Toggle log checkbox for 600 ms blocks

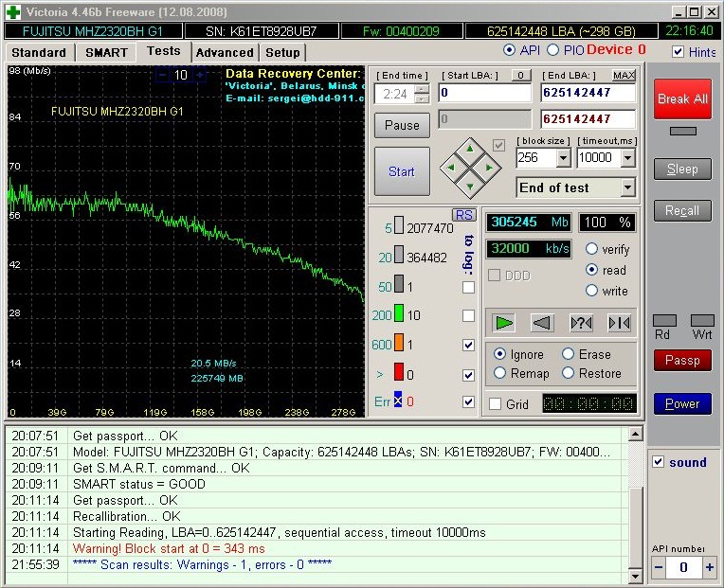coord(468,345)
